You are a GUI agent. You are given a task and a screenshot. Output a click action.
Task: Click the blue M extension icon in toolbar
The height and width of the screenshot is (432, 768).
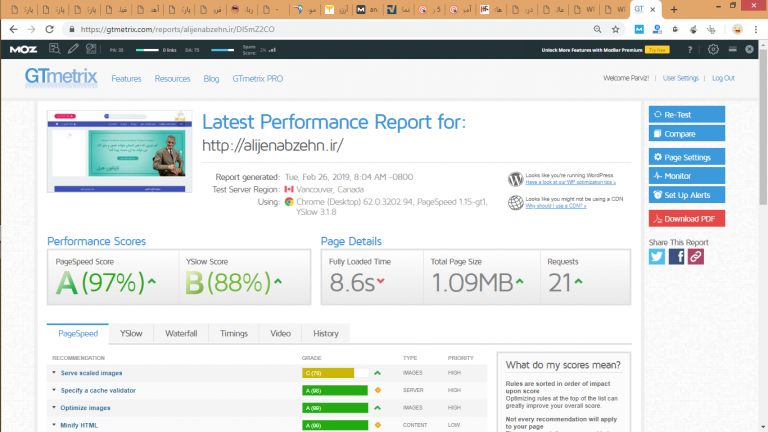(639, 29)
